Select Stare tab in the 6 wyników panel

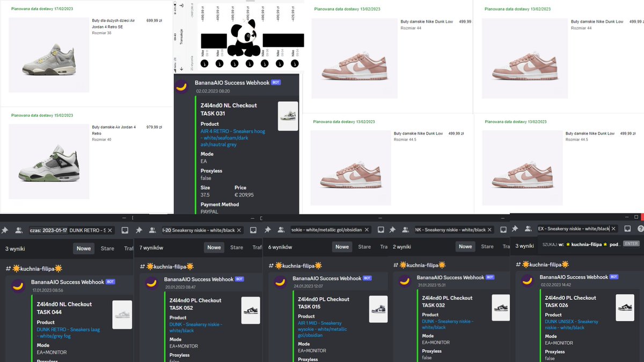(364, 247)
